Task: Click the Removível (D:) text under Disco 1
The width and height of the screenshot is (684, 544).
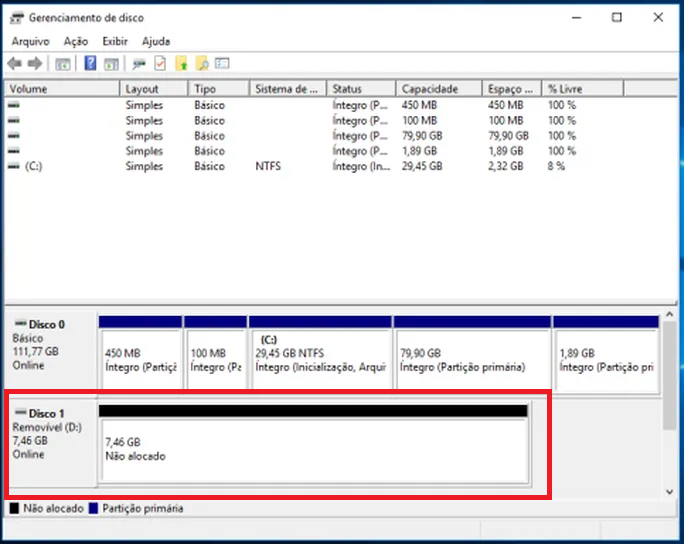Action: pos(47,427)
